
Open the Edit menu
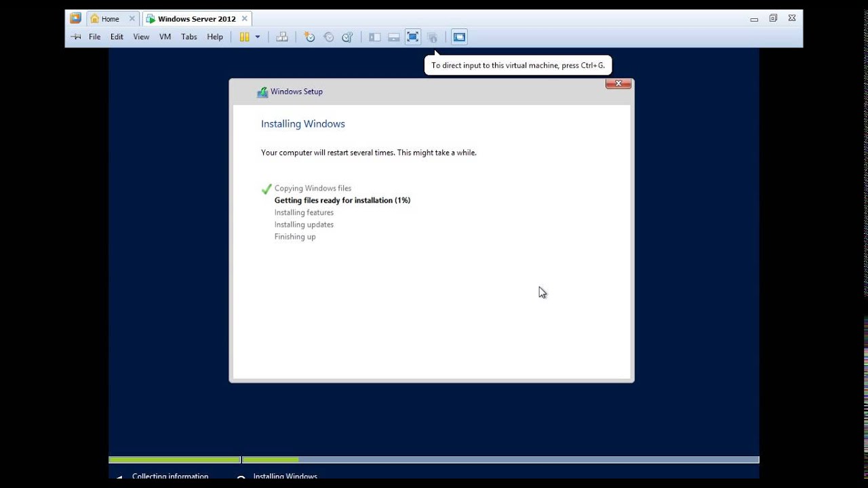point(117,37)
